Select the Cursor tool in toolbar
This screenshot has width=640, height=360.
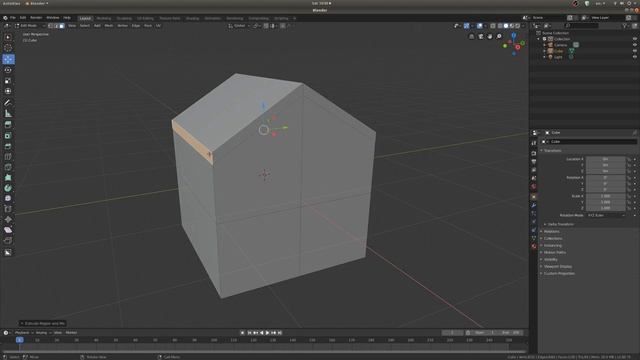click(x=8, y=48)
